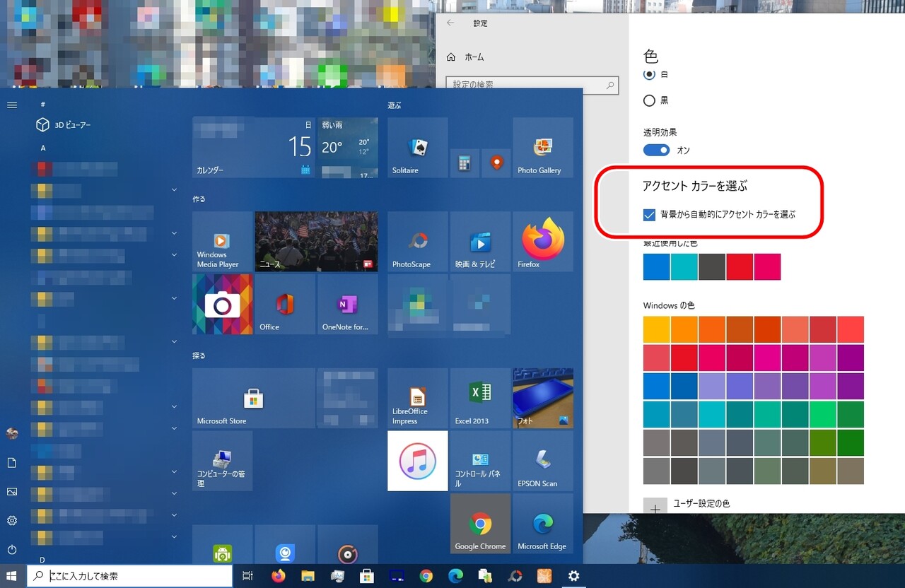The height and width of the screenshot is (588, 905).
Task: Open the ニュース live tile
Action: click(x=316, y=242)
